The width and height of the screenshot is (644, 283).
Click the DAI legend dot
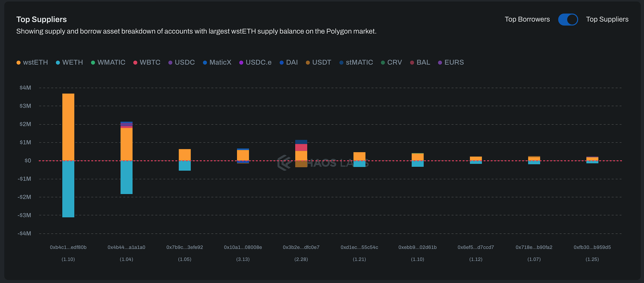click(x=282, y=63)
